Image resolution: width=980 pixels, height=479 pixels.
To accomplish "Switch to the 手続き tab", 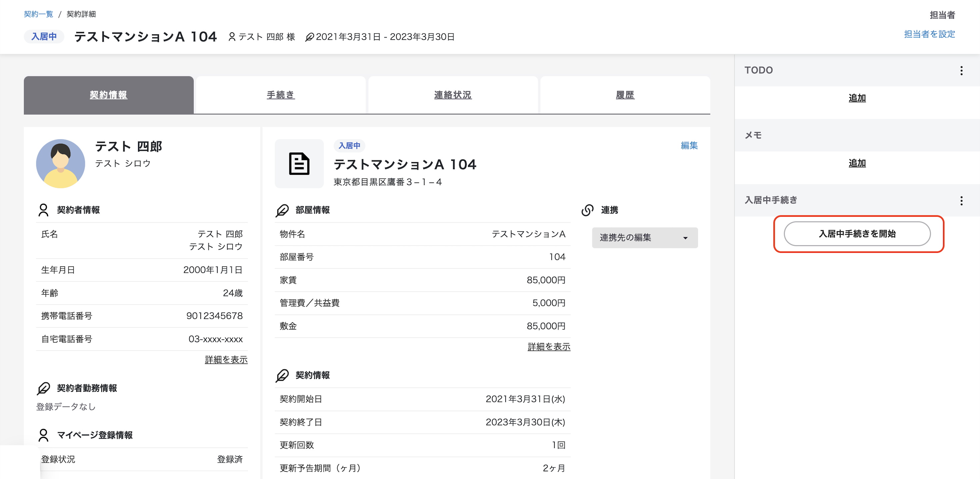I will coord(280,95).
